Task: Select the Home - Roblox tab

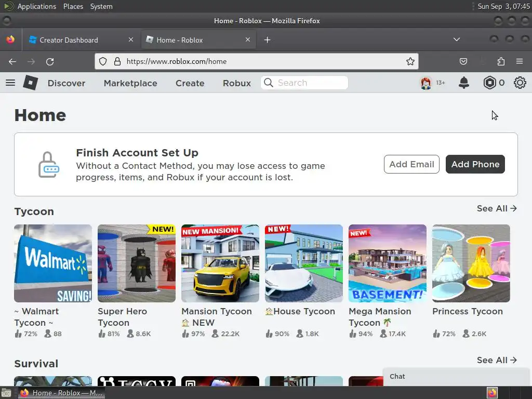Action: [198, 40]
